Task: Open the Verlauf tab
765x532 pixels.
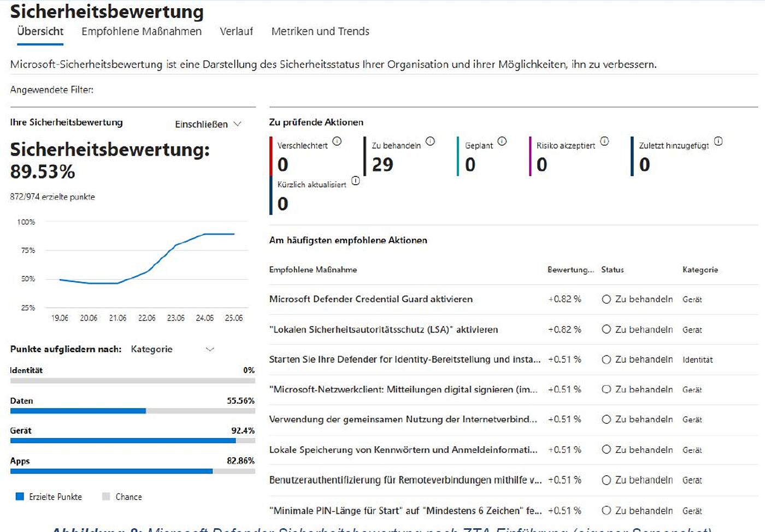Action: pos(236,32)
